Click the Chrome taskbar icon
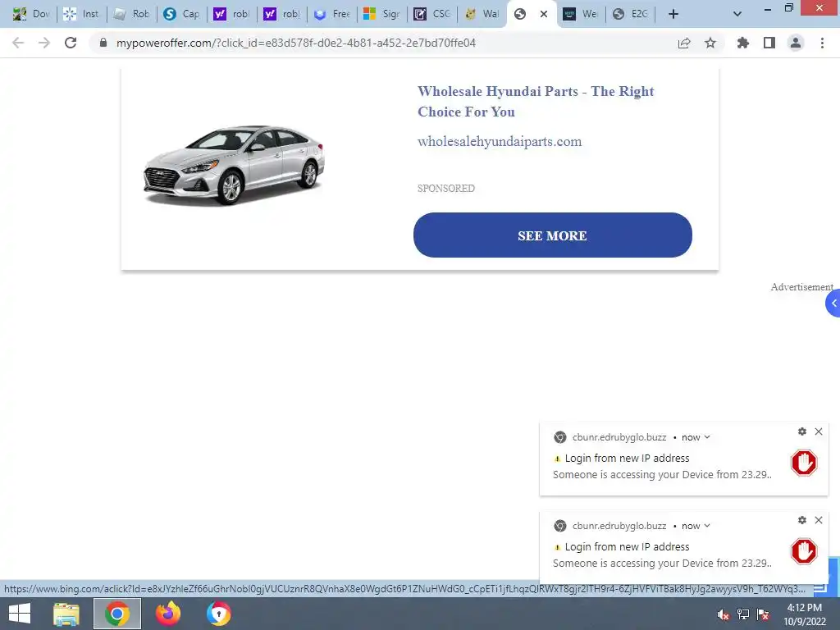840x630 pixels. [x=117, y=614]
